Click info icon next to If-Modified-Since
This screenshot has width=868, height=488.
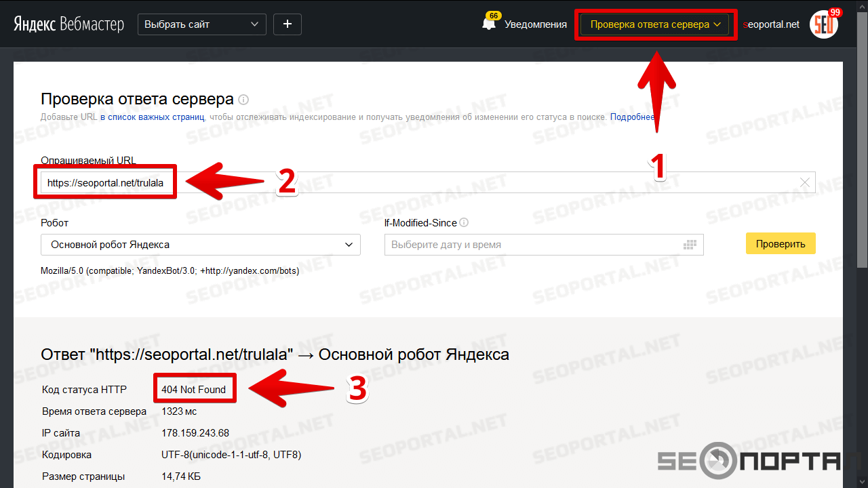coord(464,223)
